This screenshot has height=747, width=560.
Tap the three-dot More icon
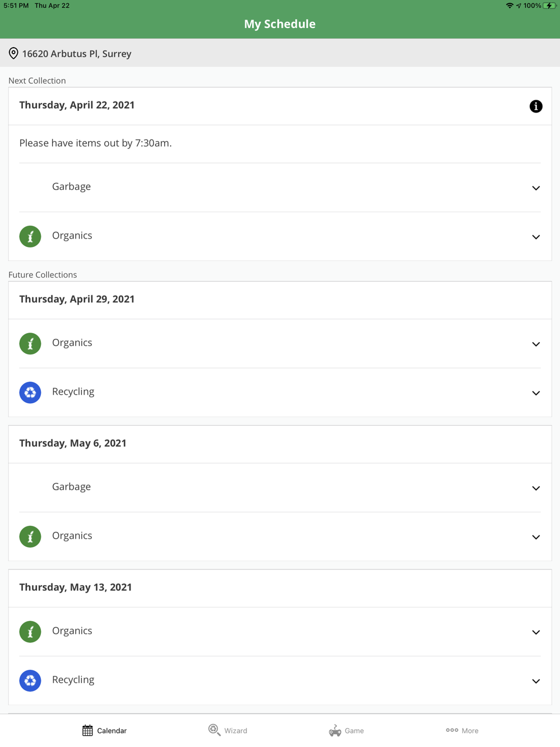click(452, 730)
